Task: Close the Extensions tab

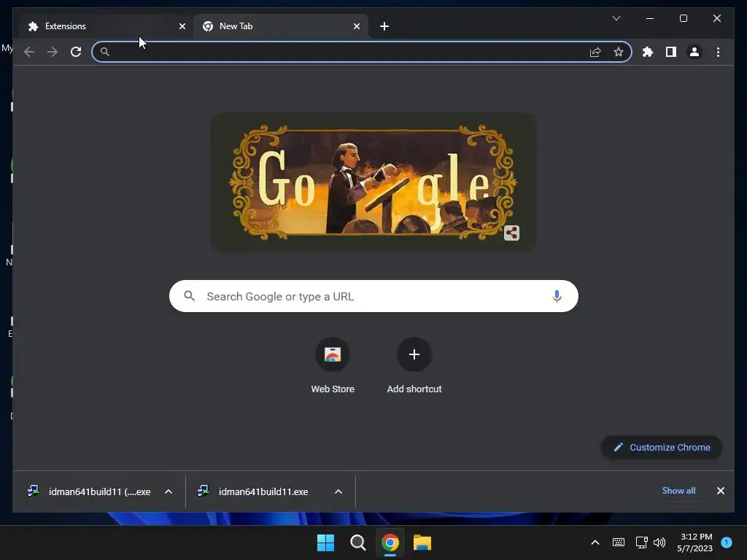Action: tap(182, 26)
